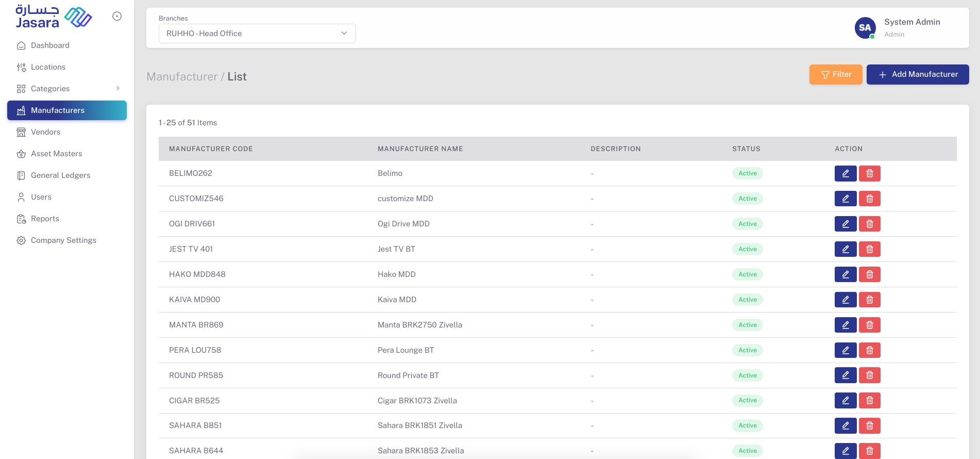
Task: Click trash icon for Jest TV BT
Action: tap(869, 249)
